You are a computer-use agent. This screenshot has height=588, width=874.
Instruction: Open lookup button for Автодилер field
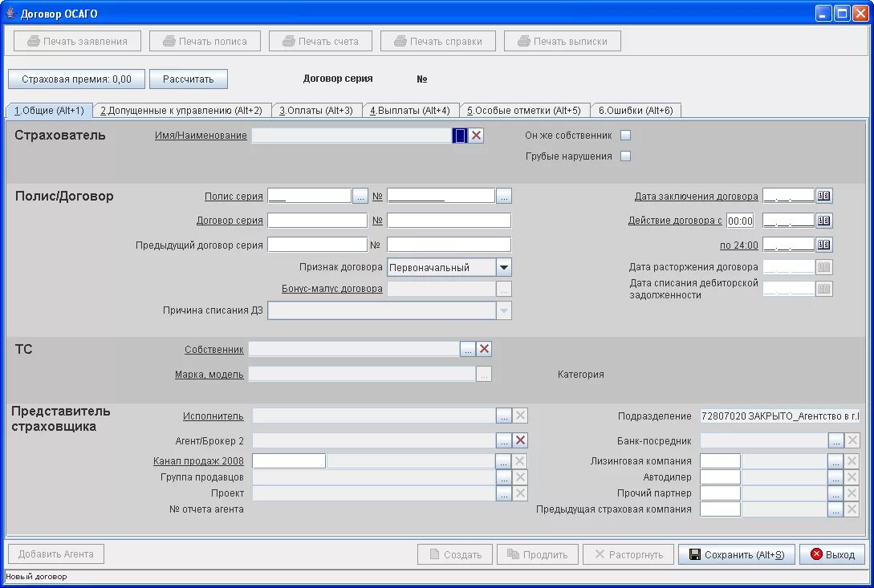coord(835,477)
